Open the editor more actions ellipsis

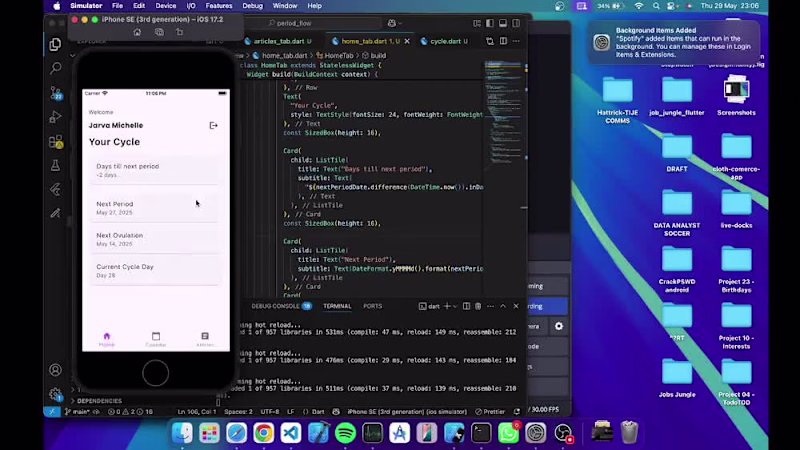(516, 41)
